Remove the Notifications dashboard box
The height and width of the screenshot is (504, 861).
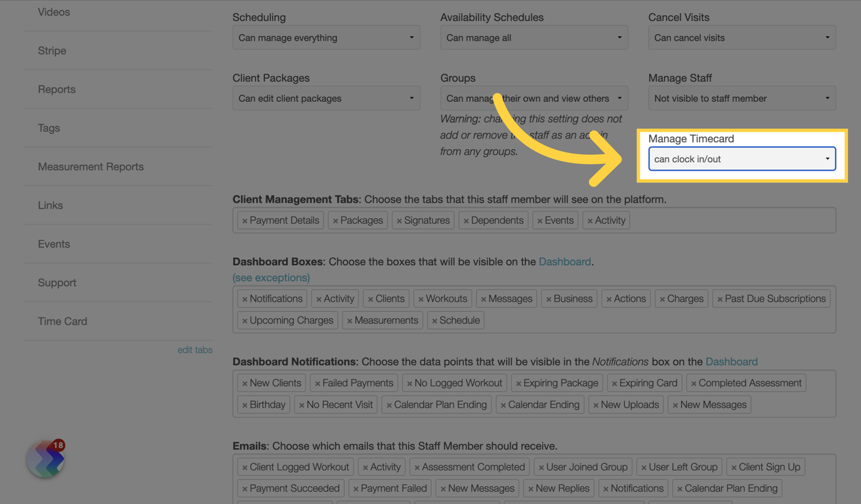click(x=245, y=298)
